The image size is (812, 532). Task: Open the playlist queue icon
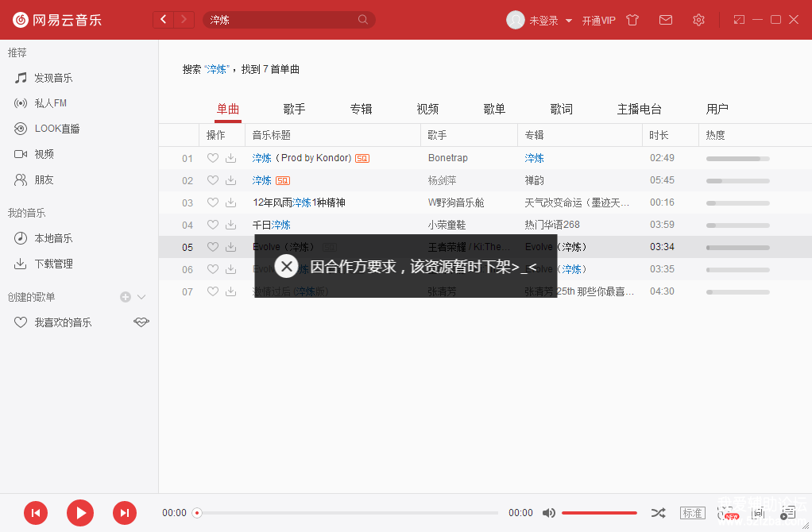click(x=787, y=513)
